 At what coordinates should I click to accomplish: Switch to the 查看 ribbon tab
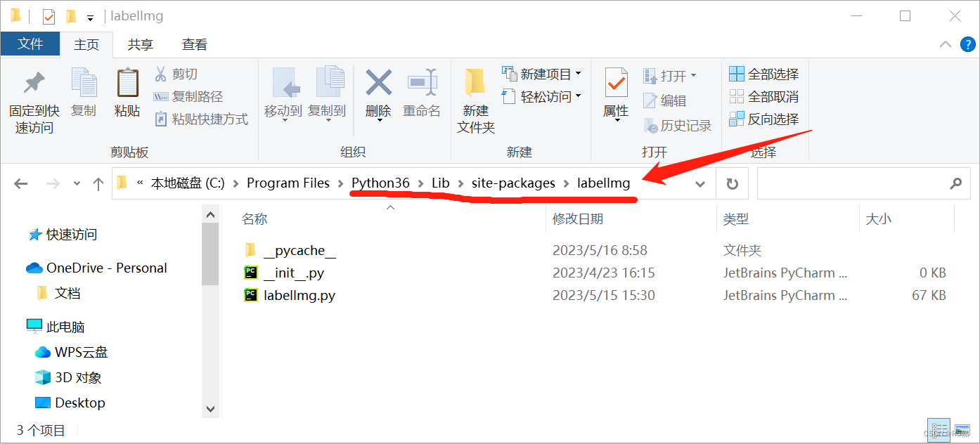coord(195,45)
